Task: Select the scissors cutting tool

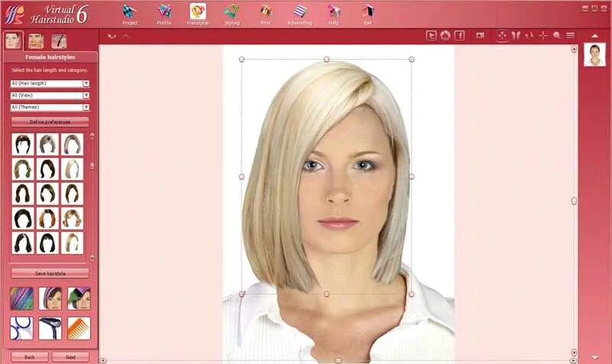Action: [x=21, y=328]
